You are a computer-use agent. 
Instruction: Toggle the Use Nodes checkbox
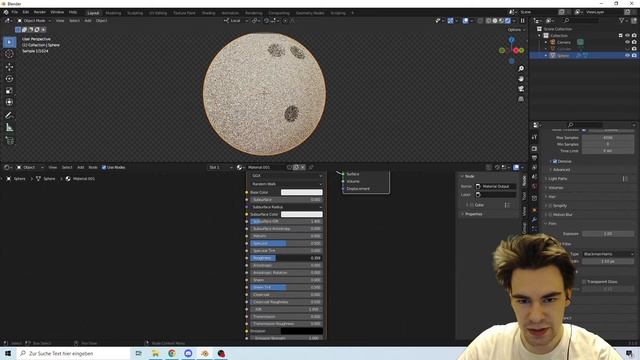(104, 167)
